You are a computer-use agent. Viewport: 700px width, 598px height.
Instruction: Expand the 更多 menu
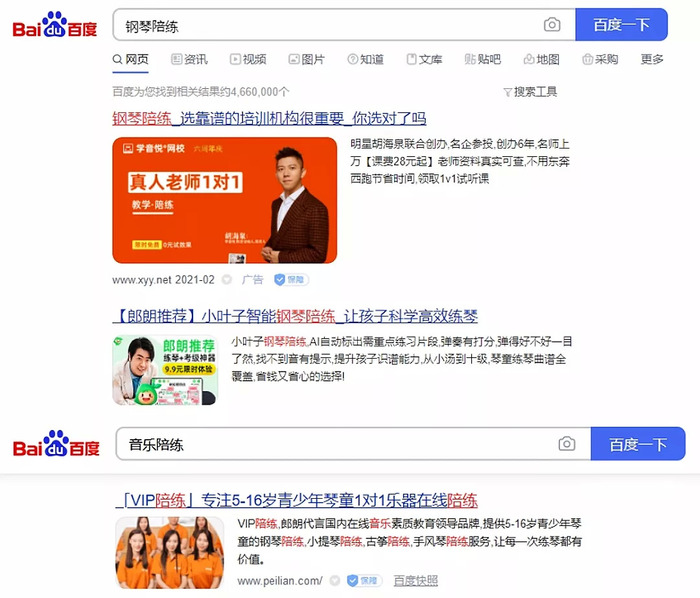[x=652, y=59]
